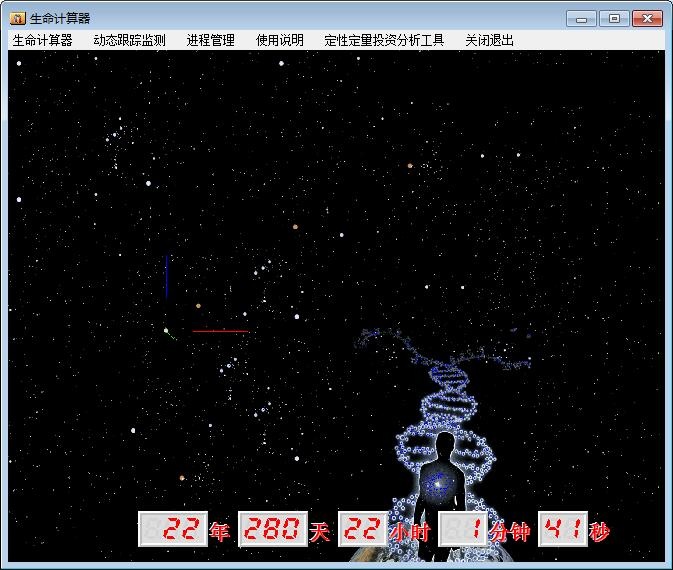Close the 生命计算器 window
Image resolution: width=673 pixels, height=570 pixels.
(x=647, y=19)
